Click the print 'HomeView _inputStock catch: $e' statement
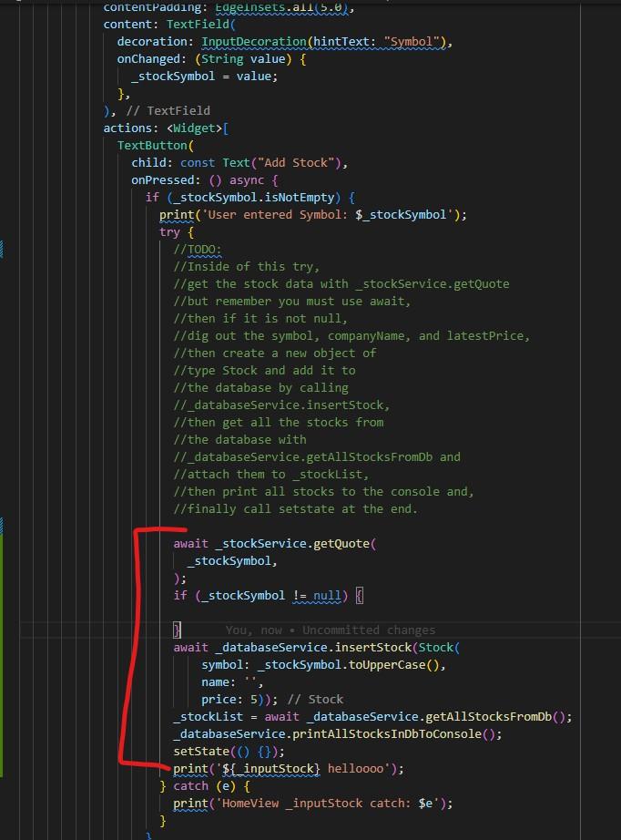 point(313,804)
